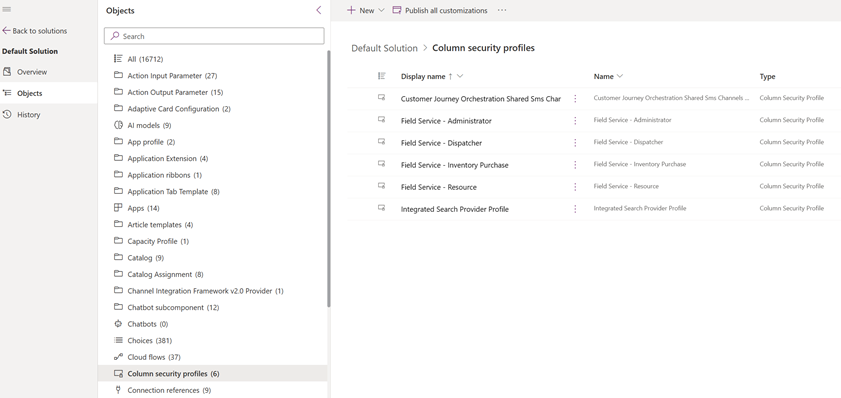Click the Back to solutions arrow

point(6,31)
